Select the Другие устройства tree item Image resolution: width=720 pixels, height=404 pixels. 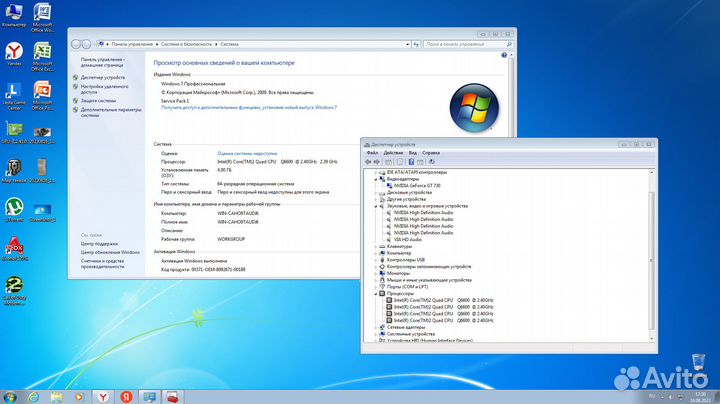point(406,199)
